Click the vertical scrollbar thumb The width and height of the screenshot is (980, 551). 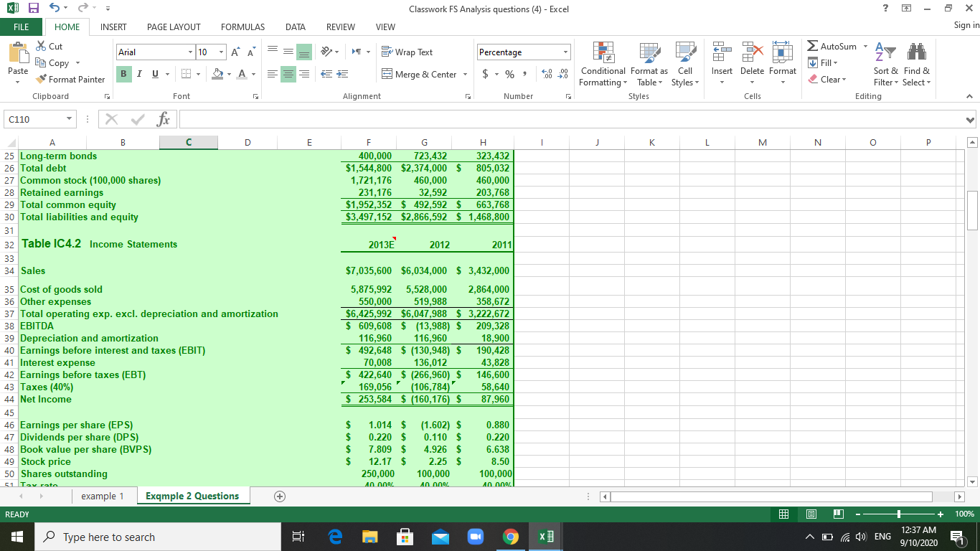click(972, 210)
